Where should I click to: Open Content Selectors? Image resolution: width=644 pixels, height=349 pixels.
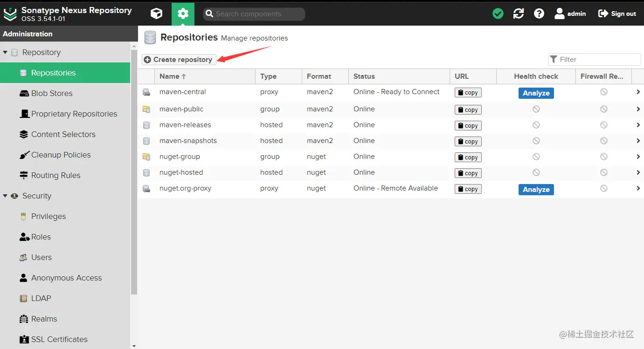[x=65, y=134]
